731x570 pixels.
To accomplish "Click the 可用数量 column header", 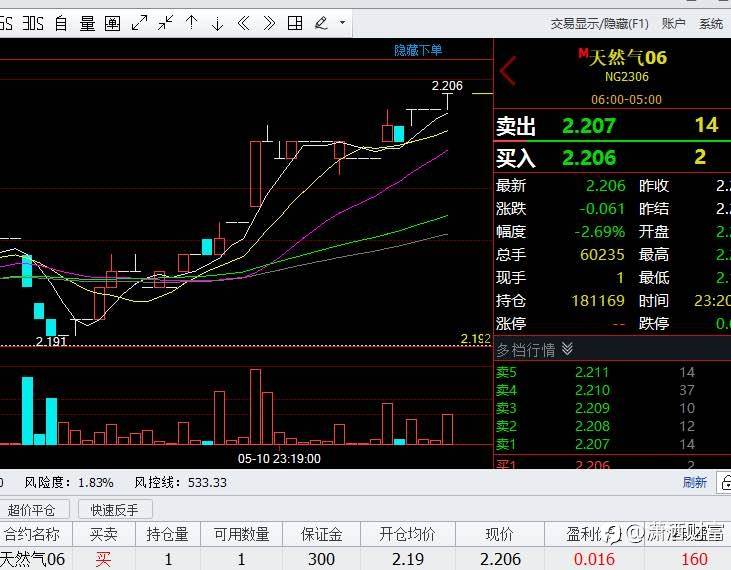I will [x=241, y=534].
